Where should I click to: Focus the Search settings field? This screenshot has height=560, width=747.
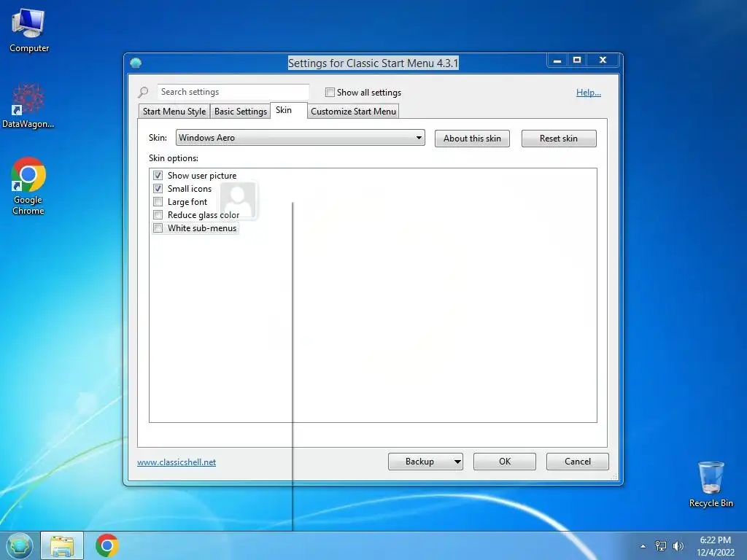coord(233,92)
